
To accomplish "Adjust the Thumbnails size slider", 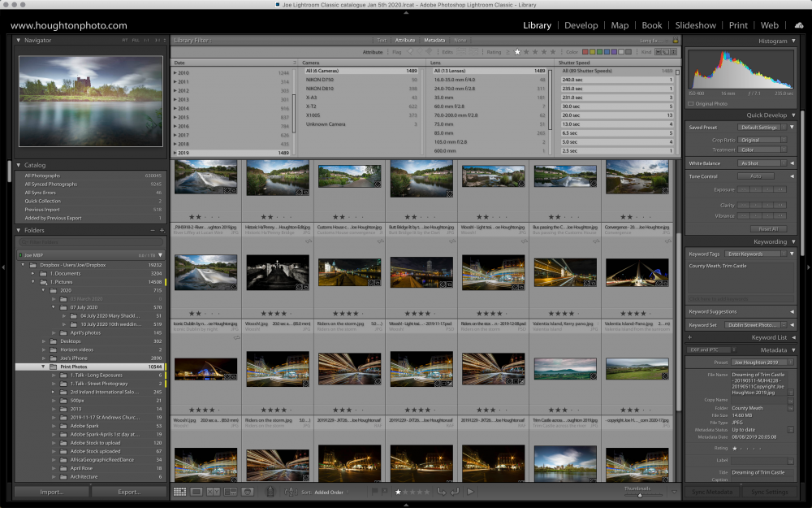I will [640, 495].
